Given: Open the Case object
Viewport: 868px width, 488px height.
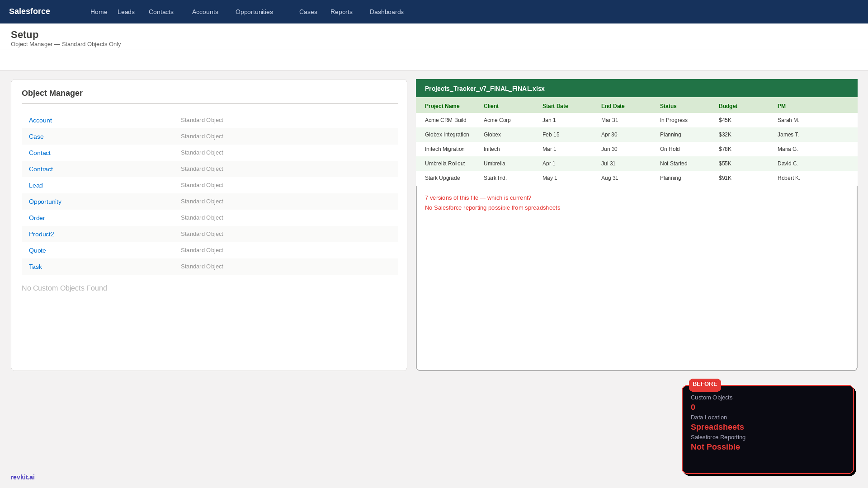Looking at the screenshot, I should click(x=36, y=136).
